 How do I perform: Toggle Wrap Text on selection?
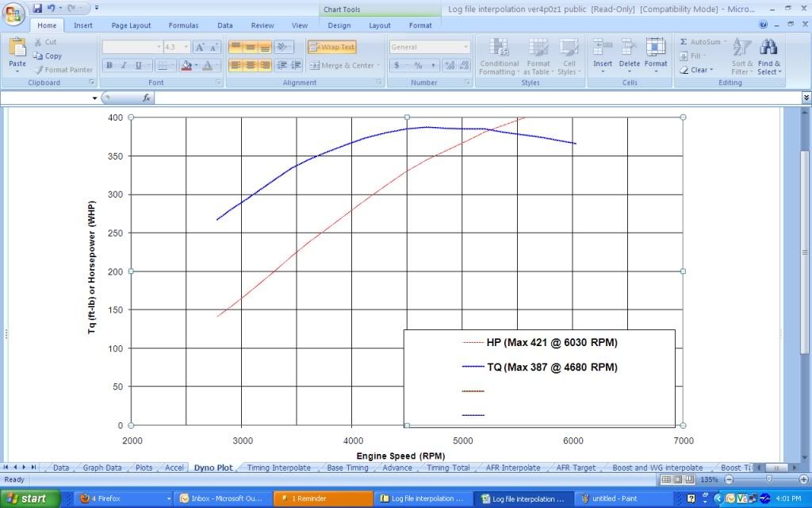pos(332,47)
